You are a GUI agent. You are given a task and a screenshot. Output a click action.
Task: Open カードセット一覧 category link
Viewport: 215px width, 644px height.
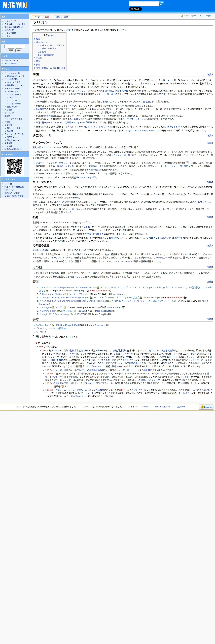coord(12,73)
